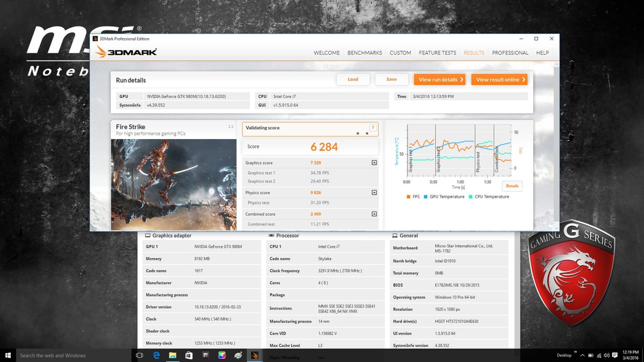Screen dimensions: 644x362
Task: Open the WELCOME tab in 3DMark
Action: point(326,53)
